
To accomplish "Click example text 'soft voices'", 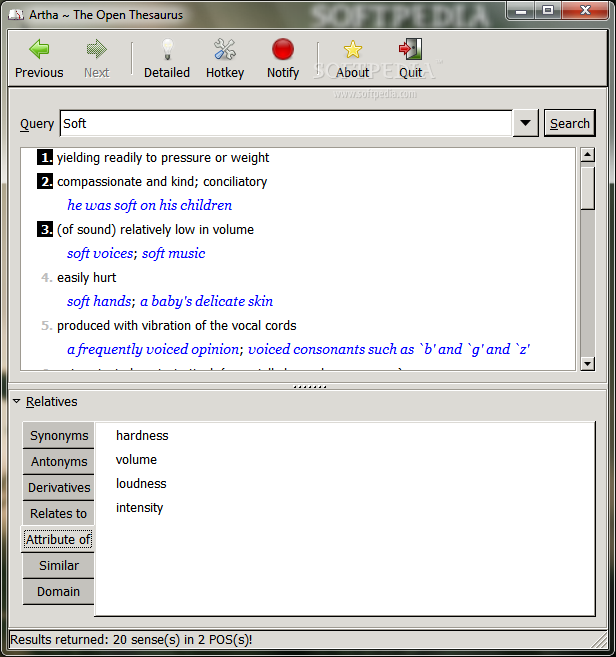I will click(x=100, y=253).
